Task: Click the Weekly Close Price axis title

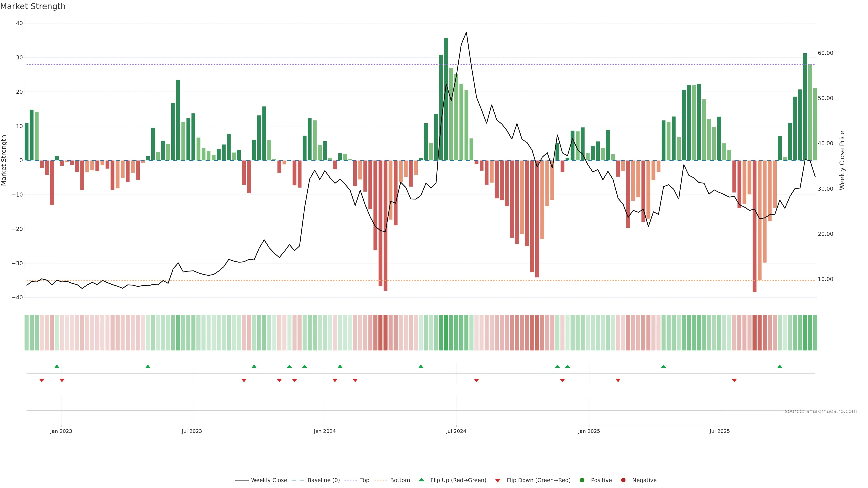Action: pyautogui.click(x=842, y=160)
